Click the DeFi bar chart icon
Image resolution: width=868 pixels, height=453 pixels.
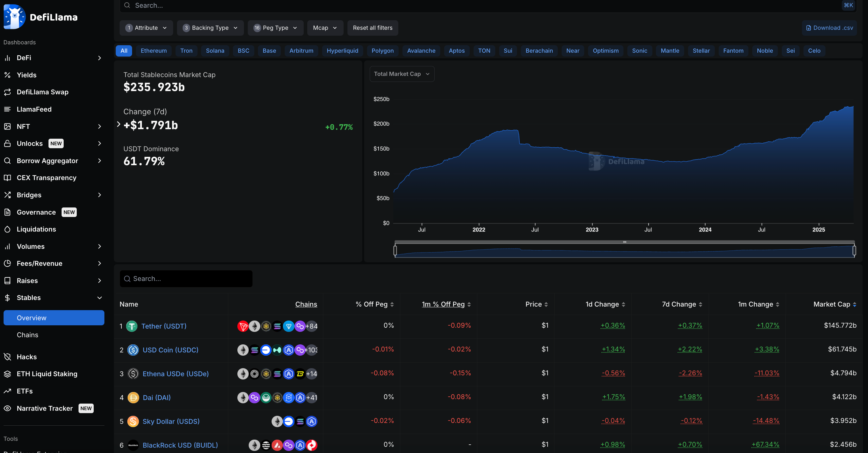coord(7,58)
